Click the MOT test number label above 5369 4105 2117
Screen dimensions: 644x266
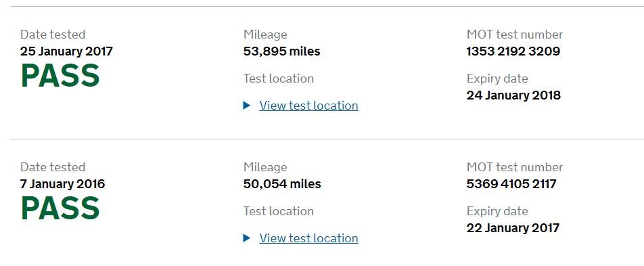point(515,167)
